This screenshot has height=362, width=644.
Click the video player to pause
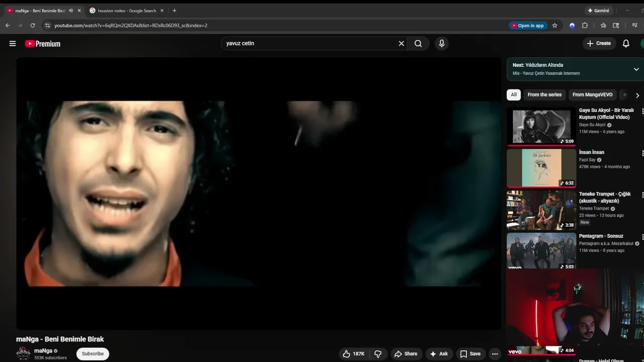point(259,194)
